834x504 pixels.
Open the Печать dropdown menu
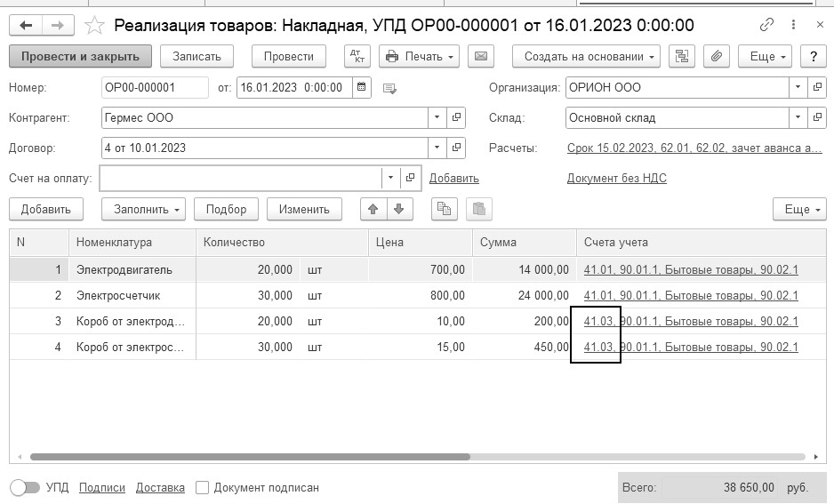419,56
